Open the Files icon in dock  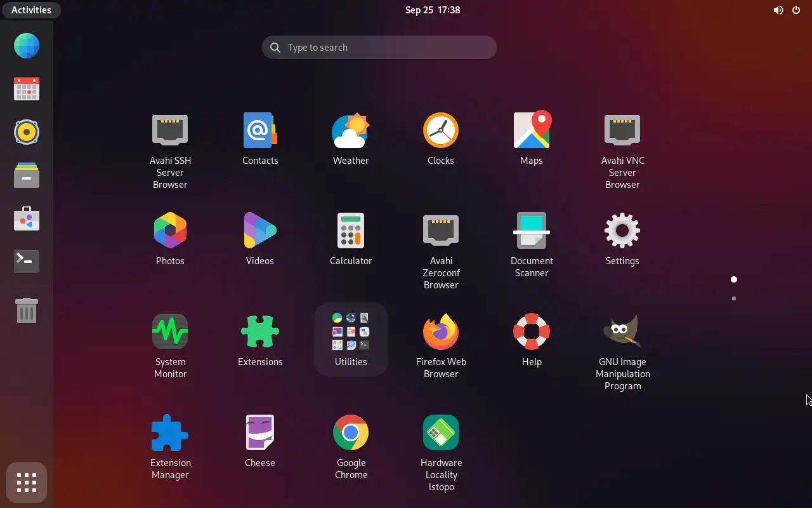(27, 175)
